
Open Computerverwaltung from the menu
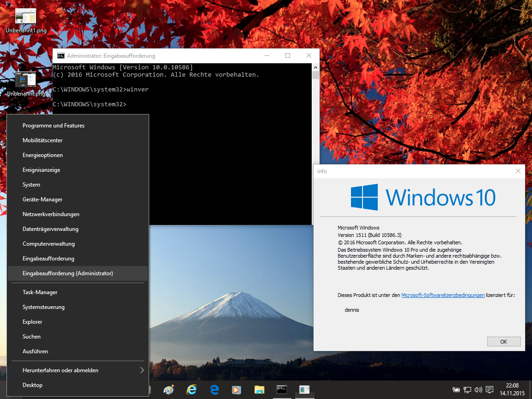(x=78, y=244)
